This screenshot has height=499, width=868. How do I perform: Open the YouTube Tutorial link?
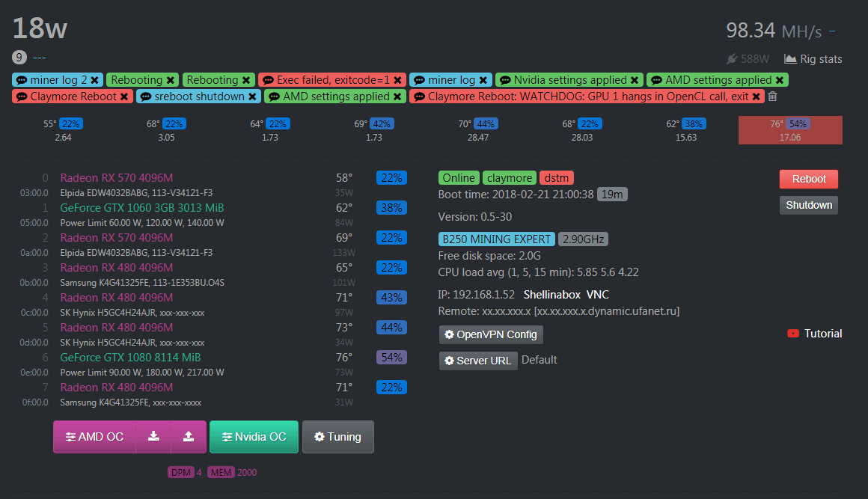pyautogui.click(x=815, y=334)
